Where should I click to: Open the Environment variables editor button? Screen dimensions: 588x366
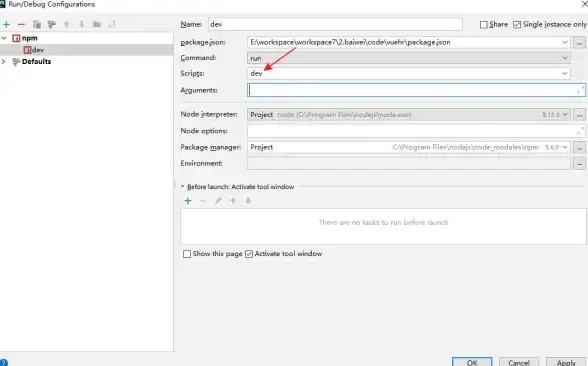pyautogui.click(x=579, y=164)
